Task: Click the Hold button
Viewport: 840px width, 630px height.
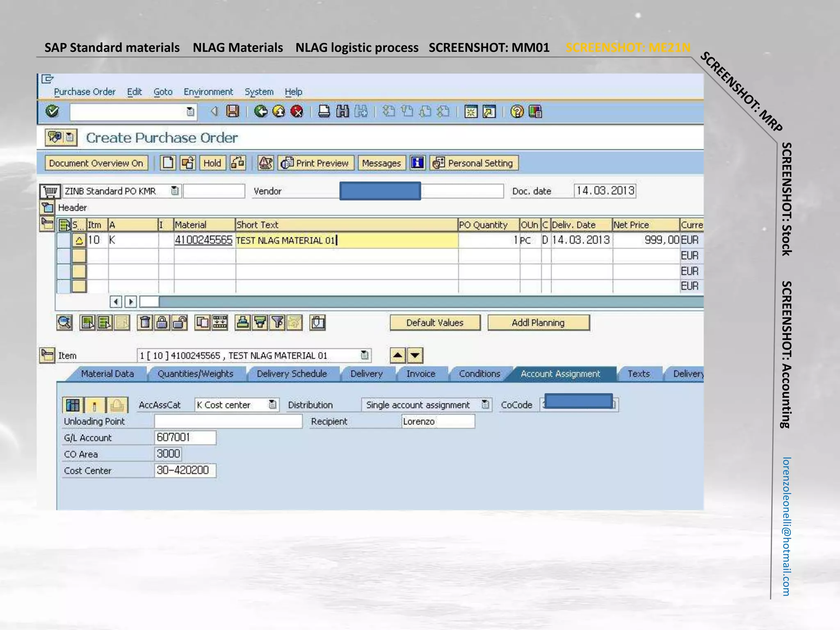Action: point(212,163)
